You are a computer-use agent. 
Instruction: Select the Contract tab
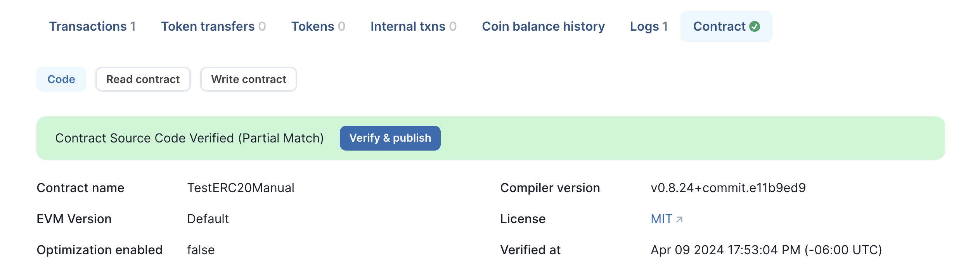click(x=726, y=26)
